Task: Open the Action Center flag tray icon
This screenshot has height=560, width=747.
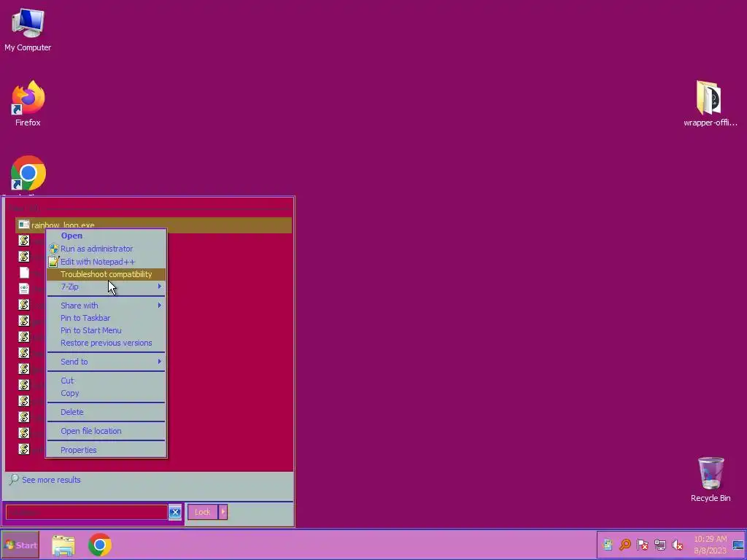Action: click(642, 545)
